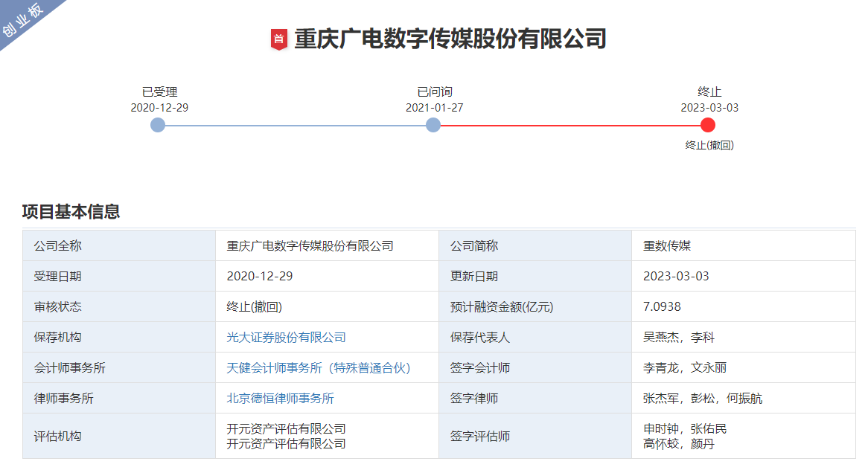
Task: Click the 李青龙，文永丽 signing accountants cell
Action: 684,368
